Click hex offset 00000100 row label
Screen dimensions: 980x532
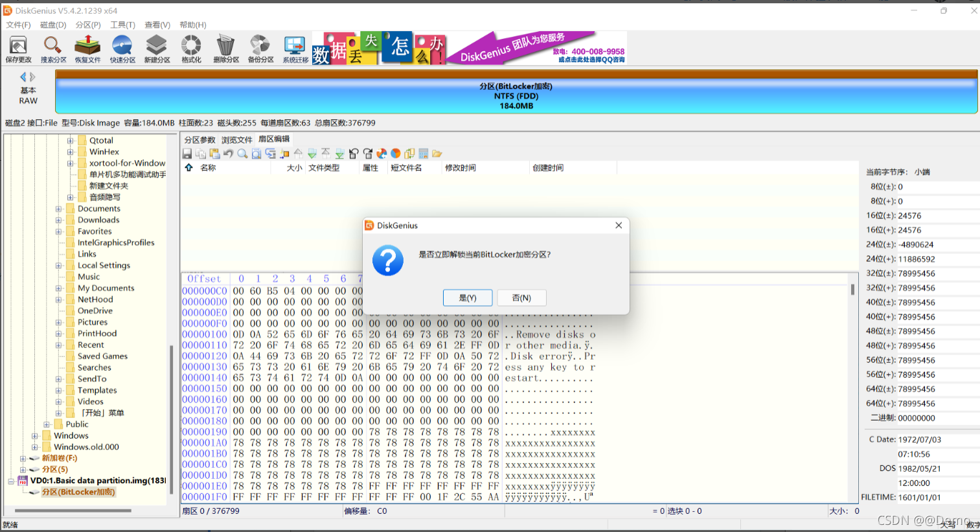205,334
